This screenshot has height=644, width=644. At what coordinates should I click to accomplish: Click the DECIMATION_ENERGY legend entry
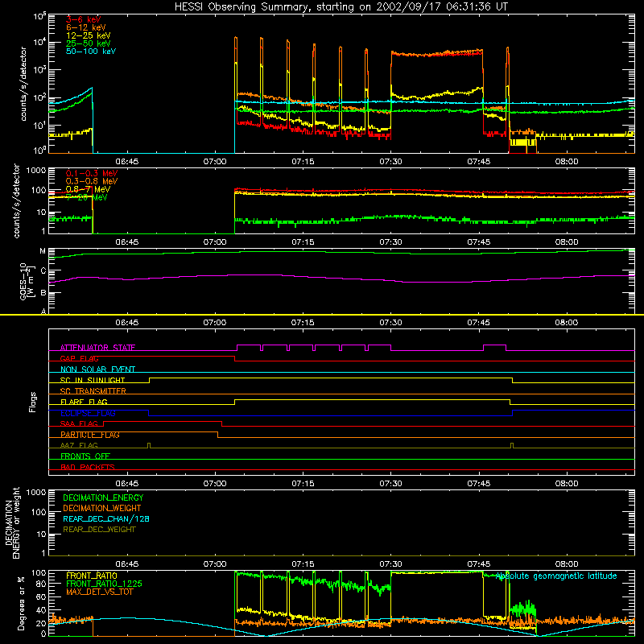pyautogui.click(x=103, y=497)
